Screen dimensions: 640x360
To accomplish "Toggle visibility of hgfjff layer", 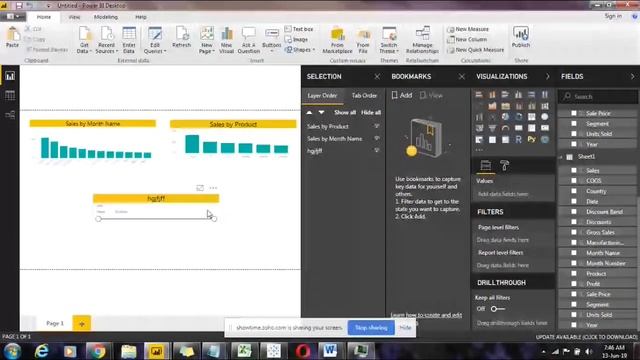I will coord(377,150).
